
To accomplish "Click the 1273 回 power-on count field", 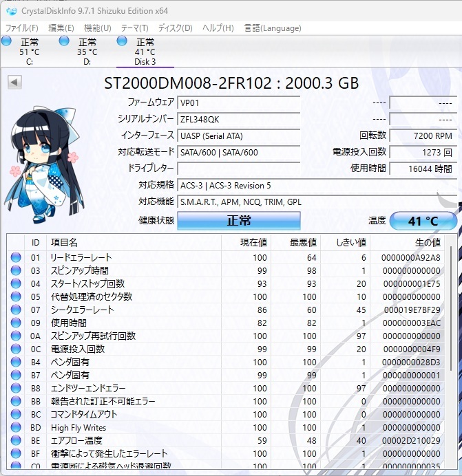I will pyautogui.click(x=423, y=152).
